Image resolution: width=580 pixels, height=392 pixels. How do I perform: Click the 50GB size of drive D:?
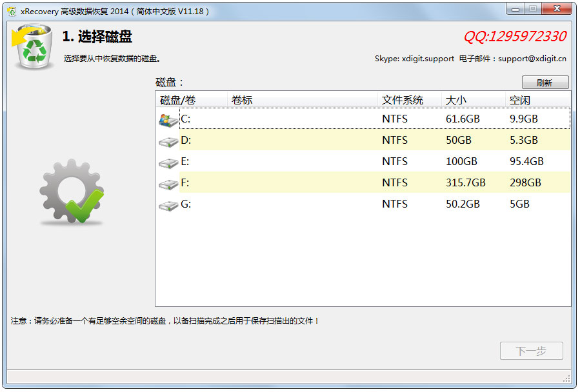click(x=459, y=140)
